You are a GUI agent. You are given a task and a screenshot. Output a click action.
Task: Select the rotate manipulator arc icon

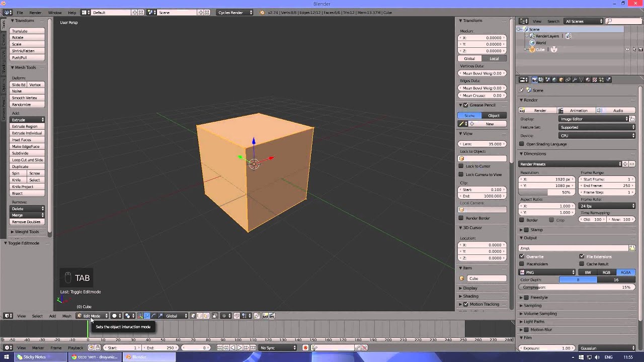tap(153, 316)
